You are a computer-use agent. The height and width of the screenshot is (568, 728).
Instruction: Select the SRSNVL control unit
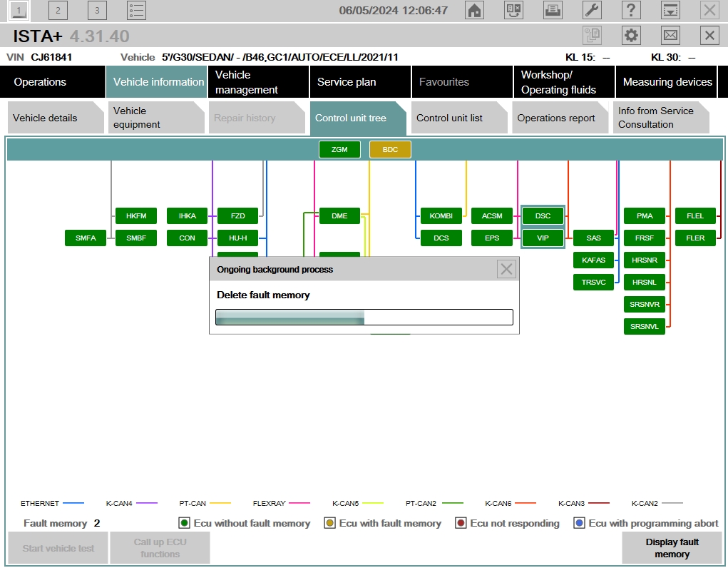coord(645,326)
